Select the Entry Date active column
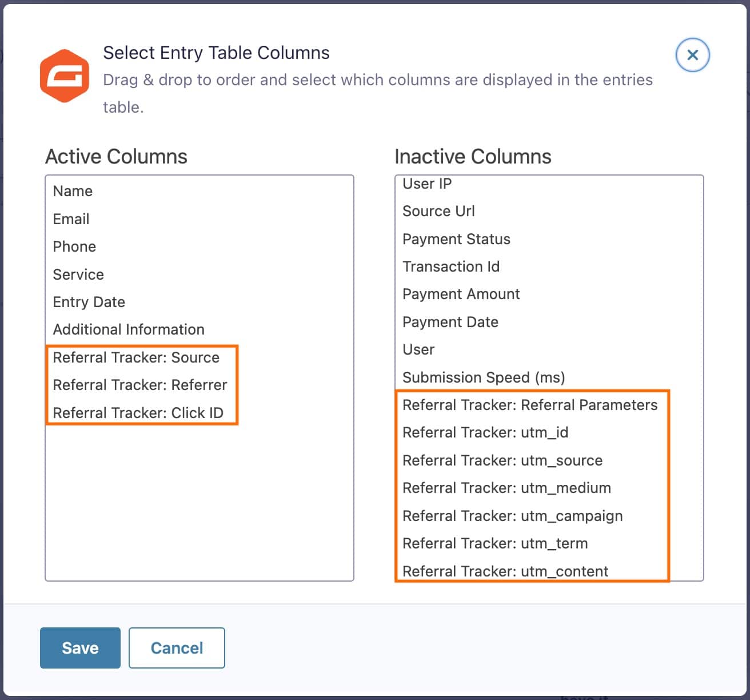The width and height of the screenshot is (750, 700). (x=89, y=301)
